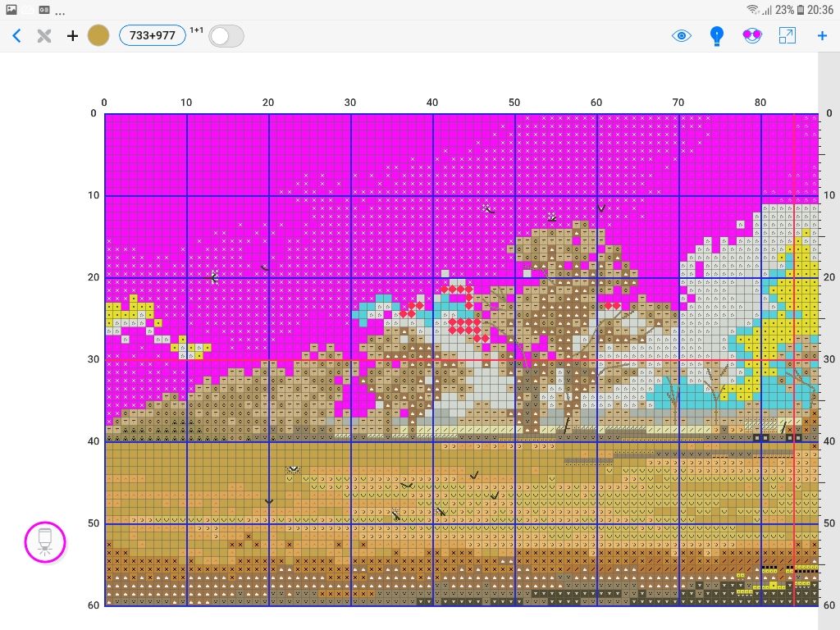Viewport: 840px width, 630px height.
Task: Click the row 30 marker on right ruler
Action: (829, 359)
